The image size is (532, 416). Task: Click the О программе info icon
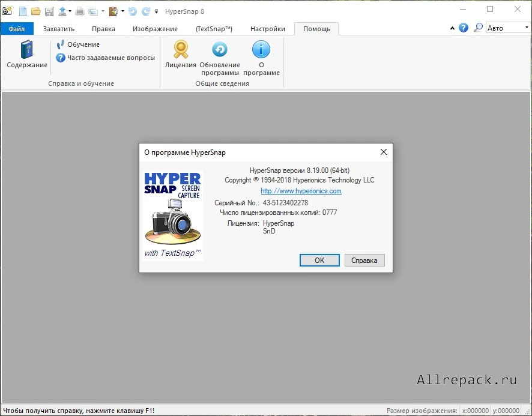[261, 58]
